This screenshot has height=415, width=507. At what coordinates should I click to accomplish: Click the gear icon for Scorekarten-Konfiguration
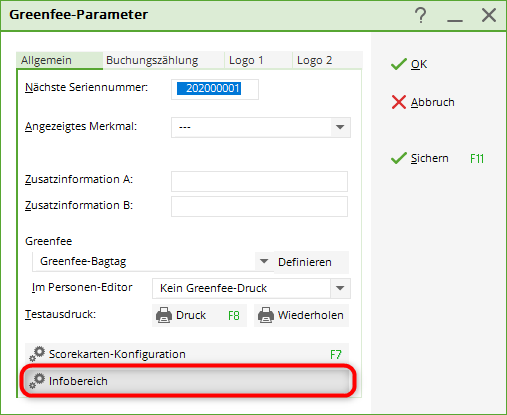(37, 354)
